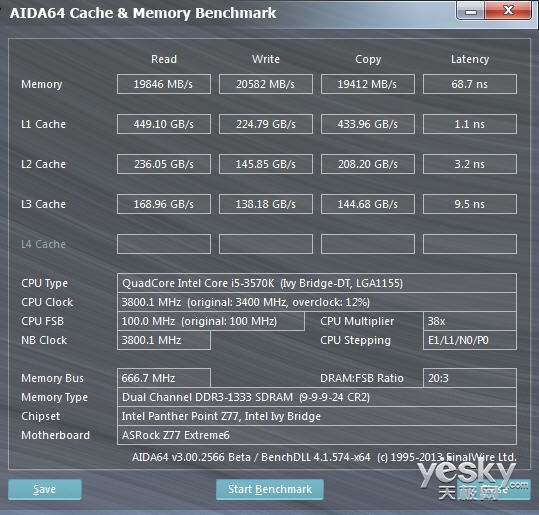This screenshot has height=515, width=539.
Task: Close the AIDA64 benchmark window
Action: (x=508, y=11)
